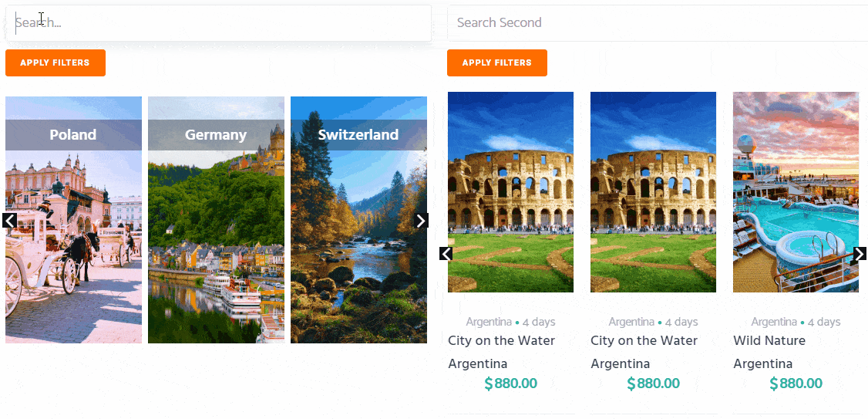Viewport: 868px width, 419px height.
Task: Click $880.00 price under Wild Nature
Action: (x=796, y=384)
